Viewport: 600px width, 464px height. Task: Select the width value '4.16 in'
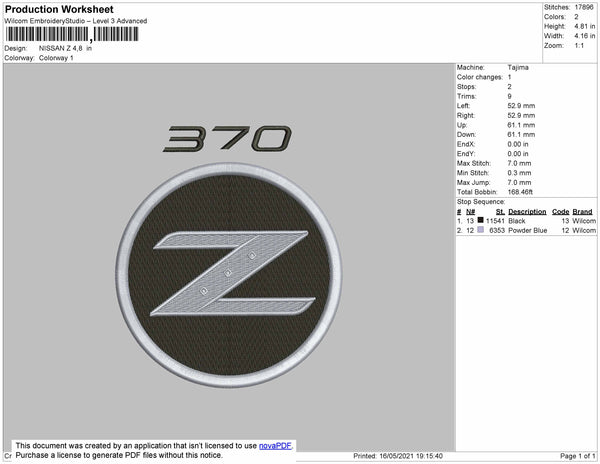click(585, 36)
